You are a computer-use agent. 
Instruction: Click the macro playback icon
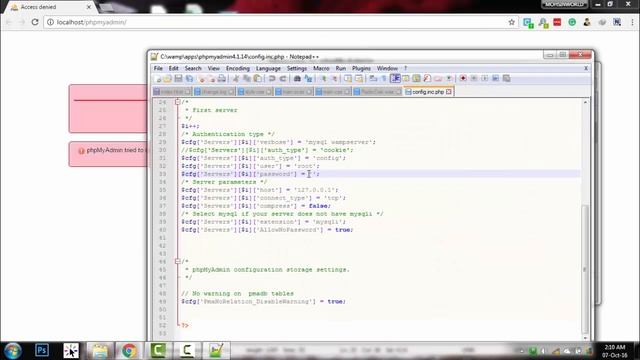point(485,78)
